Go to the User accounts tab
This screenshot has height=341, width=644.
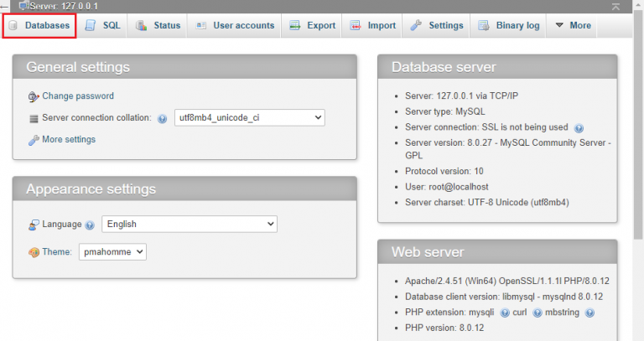pyautogui.click(x=235, y=25)
